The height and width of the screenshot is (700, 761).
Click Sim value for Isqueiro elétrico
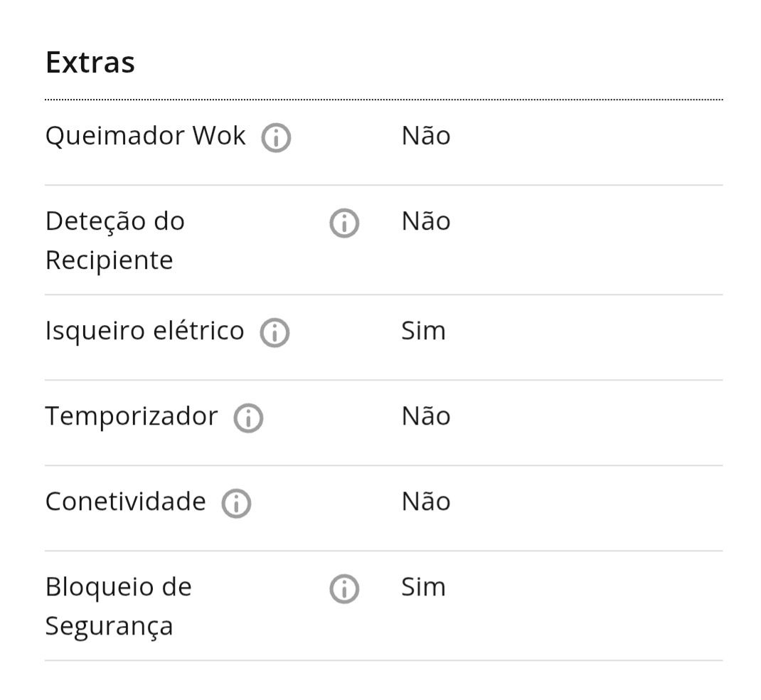[x=423, y=331]
